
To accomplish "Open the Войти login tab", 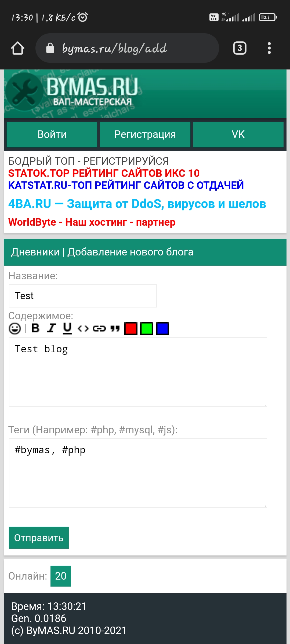I will 52,134.
